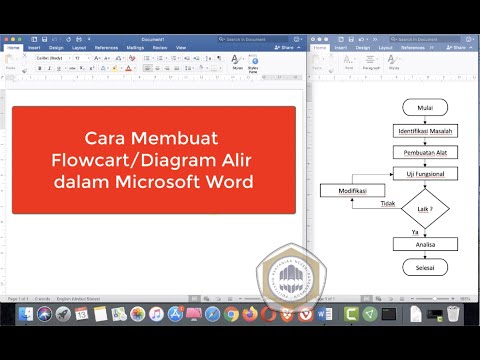Select Justify alignment in left window
This screenshot has width=480, height=360.
(177, 68)
